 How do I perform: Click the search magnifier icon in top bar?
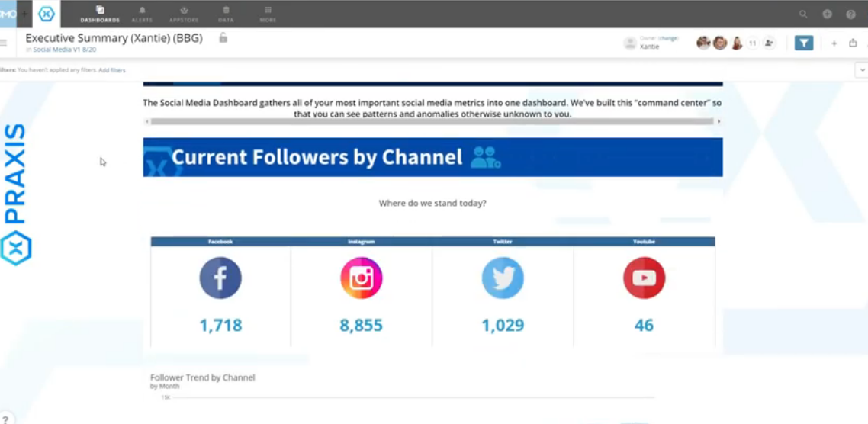[803, 14]
